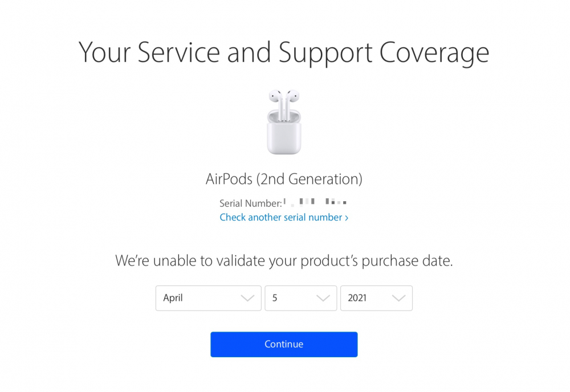Click the chevron arrow after serial number link
Screen dimensions: 570x392
click(x=347, y=217)
